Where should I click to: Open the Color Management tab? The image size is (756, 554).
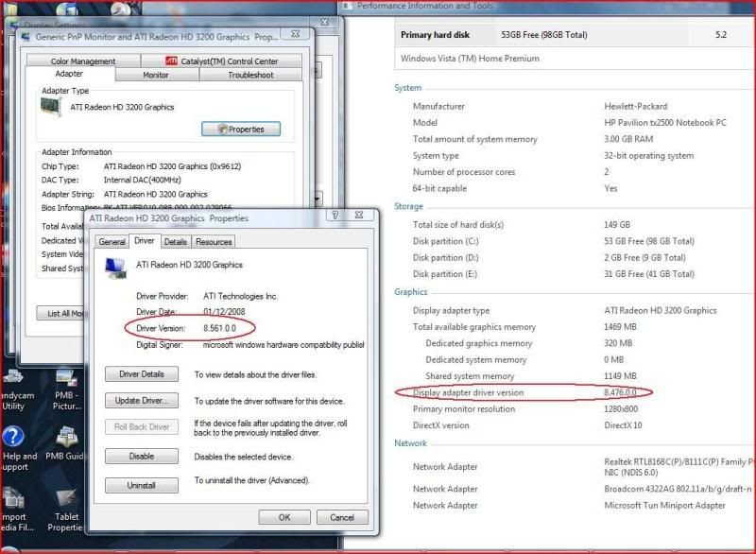tap(83, 61)
